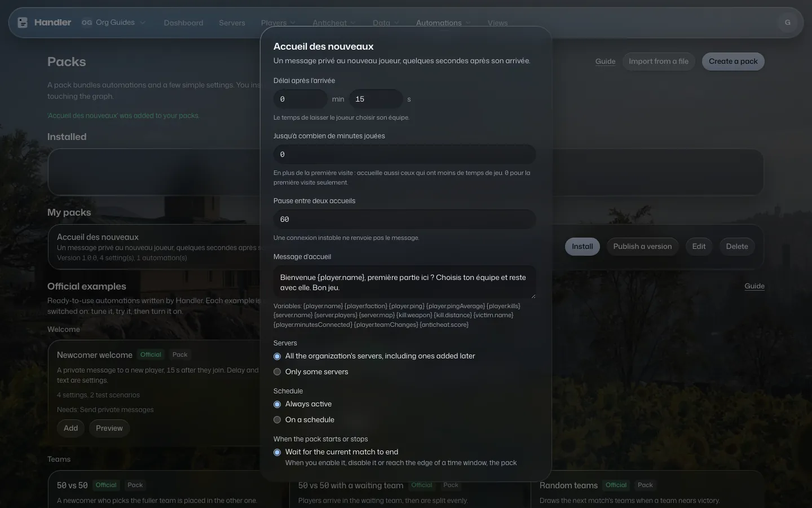Click the Create a pack button
The image size is (812, 508).
[x=733, y=62]
